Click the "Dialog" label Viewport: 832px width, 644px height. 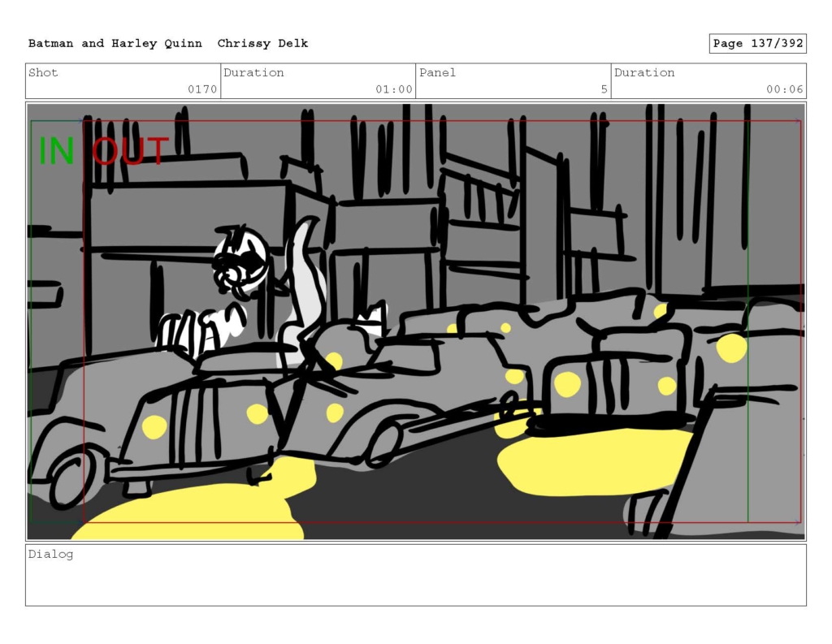[x=50, y=555]
